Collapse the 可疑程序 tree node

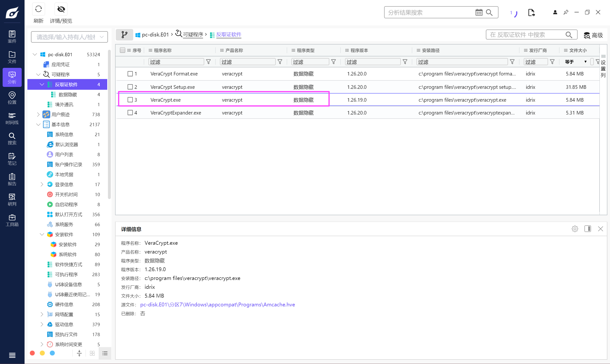point(38,74)
